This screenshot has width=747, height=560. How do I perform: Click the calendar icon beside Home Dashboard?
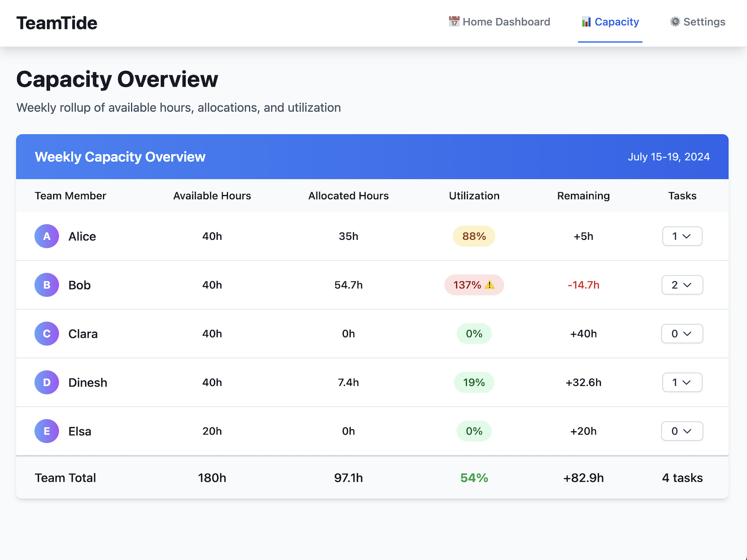(x=453, y=21)
